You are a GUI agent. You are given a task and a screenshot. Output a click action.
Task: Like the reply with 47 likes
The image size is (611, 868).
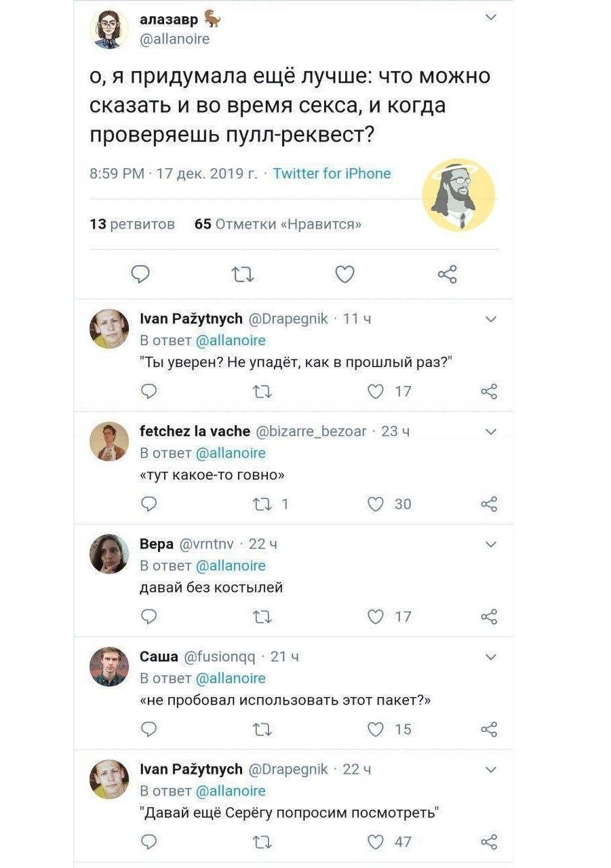(376, 842)
